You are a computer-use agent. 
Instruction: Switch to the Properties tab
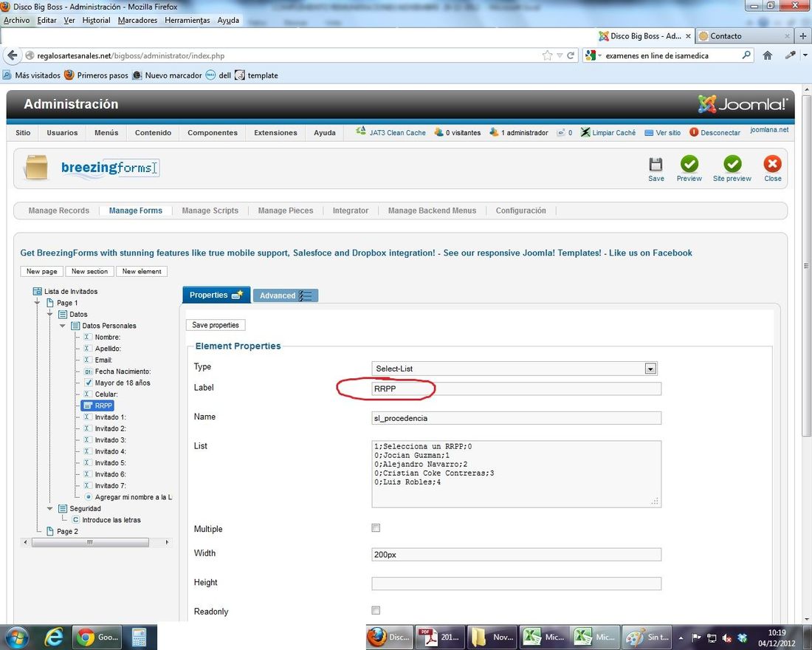coord(216,295)
